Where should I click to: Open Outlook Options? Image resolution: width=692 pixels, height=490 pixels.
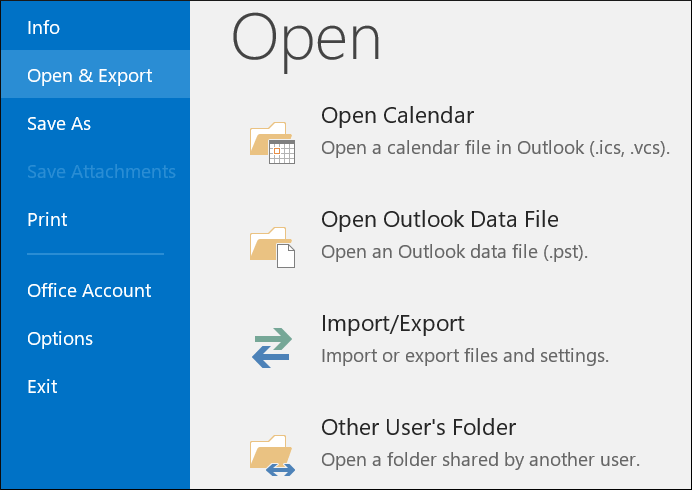(95, 339)
